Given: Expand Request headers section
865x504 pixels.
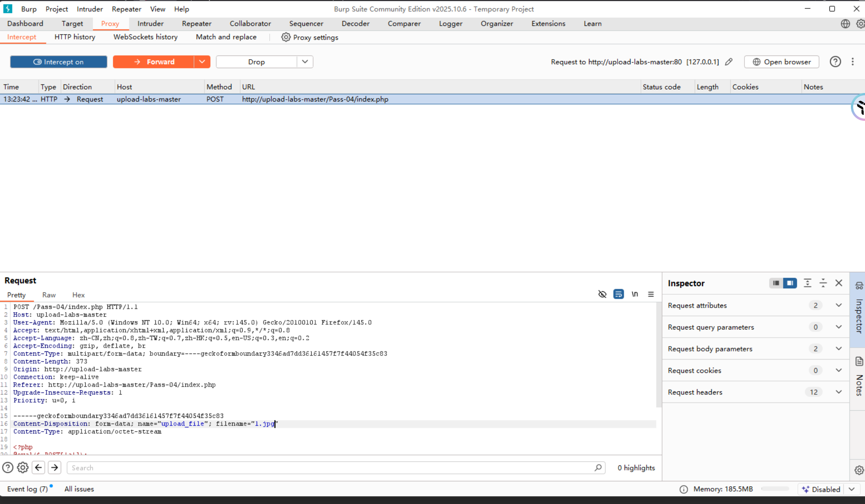Looking at the screenshot, I should click(839, 392).
